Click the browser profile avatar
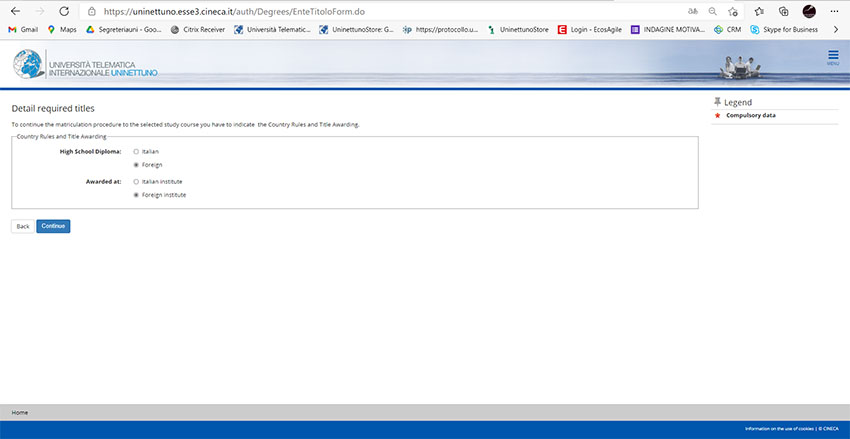Image resolution: width=850 pixels, height=439 pixels. pyautogui.click(x=809, y=11)
